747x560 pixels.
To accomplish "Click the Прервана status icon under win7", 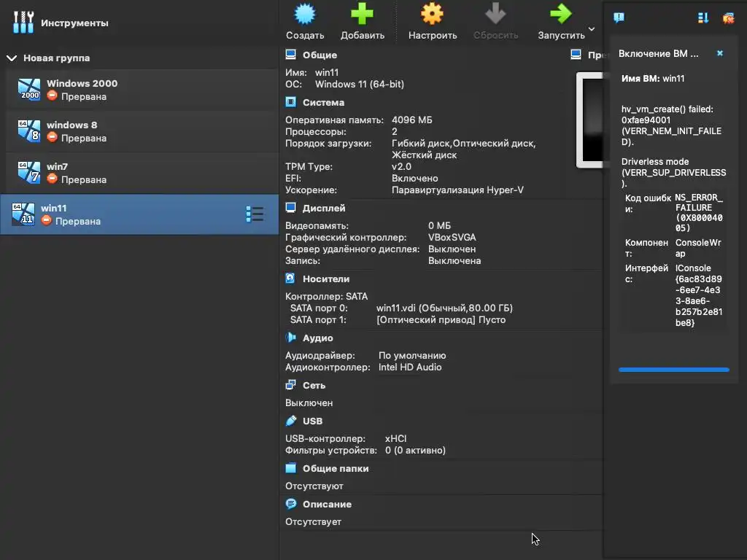I will (x=53, y=179).
